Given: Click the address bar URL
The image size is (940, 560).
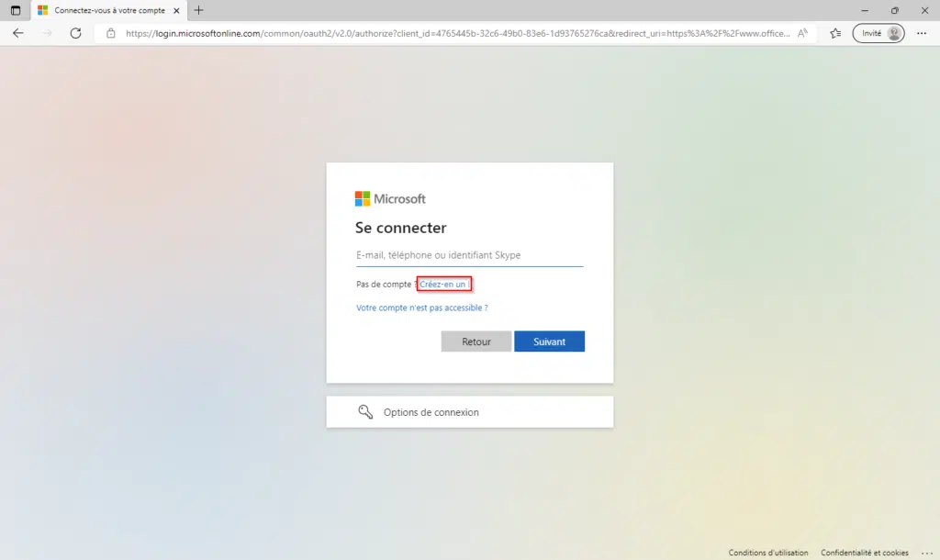Looking at the screenshot, I should (x=457, y=34).
